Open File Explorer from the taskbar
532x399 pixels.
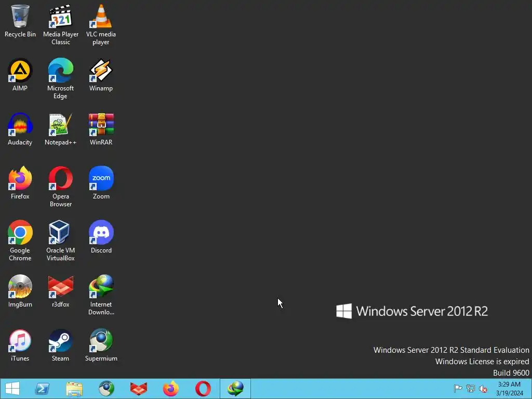click(x=74, y=389)
